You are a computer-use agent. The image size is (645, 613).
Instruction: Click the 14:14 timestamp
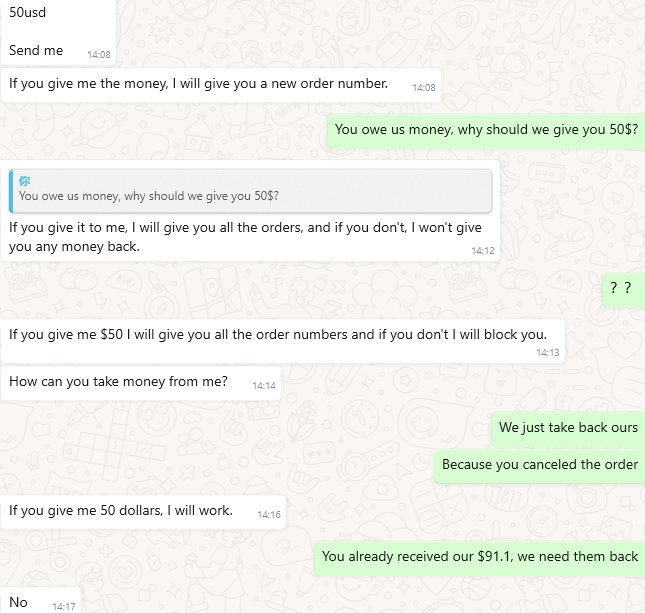[x=264, y=385]
